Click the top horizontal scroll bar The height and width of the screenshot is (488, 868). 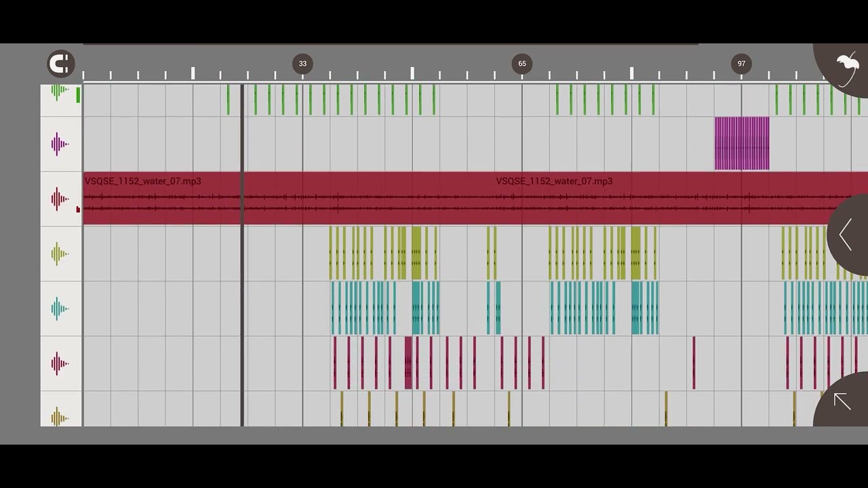tap(391, 45)
